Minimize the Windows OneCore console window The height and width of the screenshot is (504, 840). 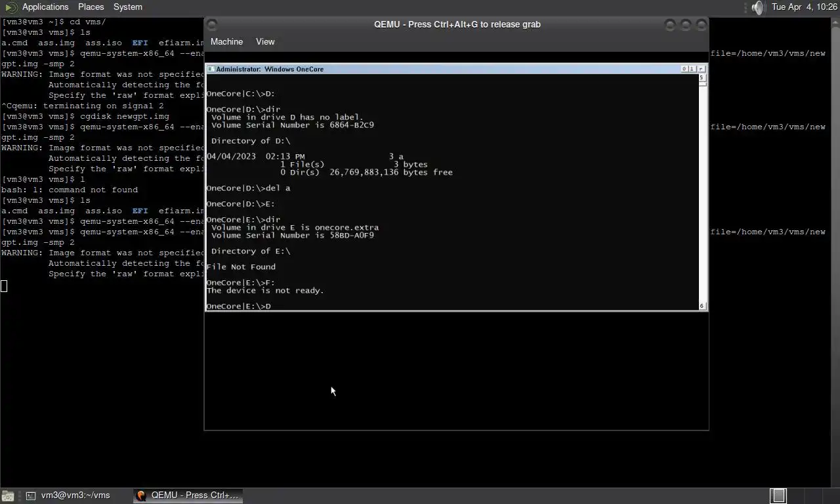click(684, 69)
